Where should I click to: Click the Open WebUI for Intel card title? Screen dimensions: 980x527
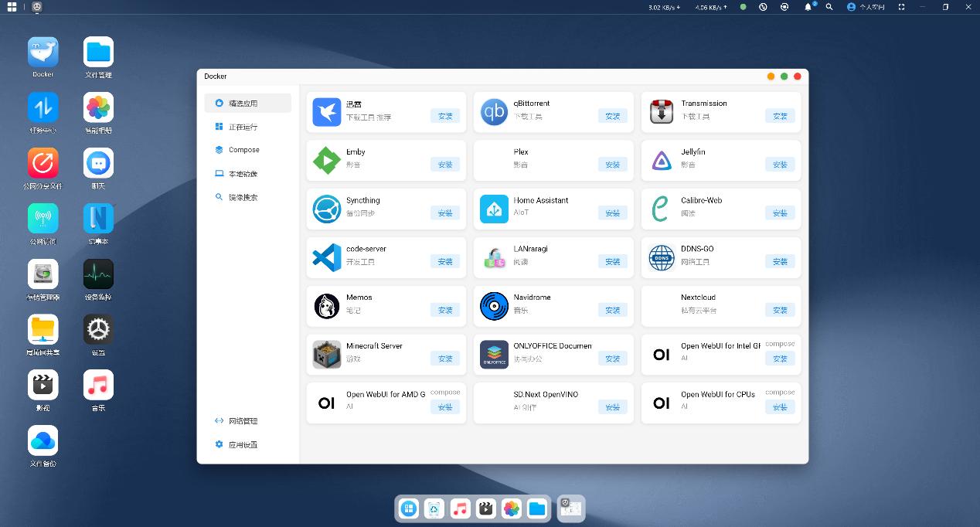[x=720, y=346]
